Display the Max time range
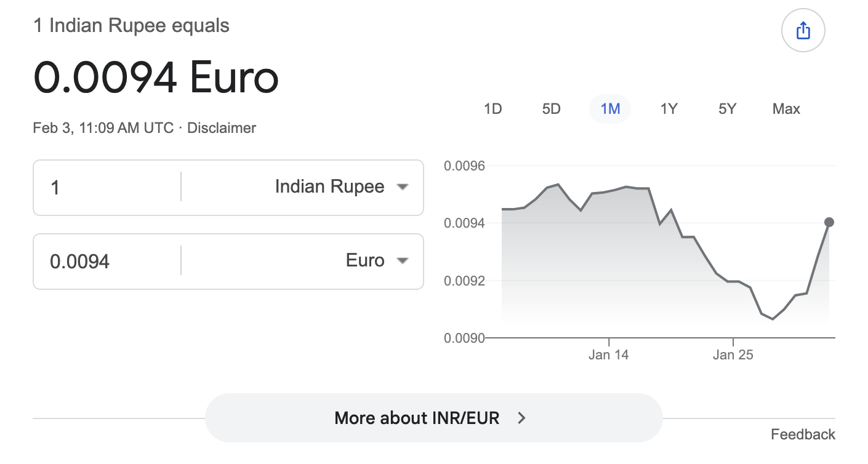The image size is (868, 464). point(786,109)
